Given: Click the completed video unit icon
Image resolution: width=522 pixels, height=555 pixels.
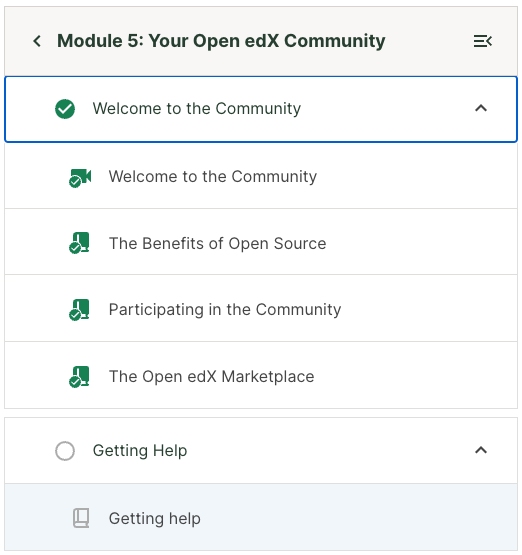Looking at the screenshot, I should click(x=80, y=178).
